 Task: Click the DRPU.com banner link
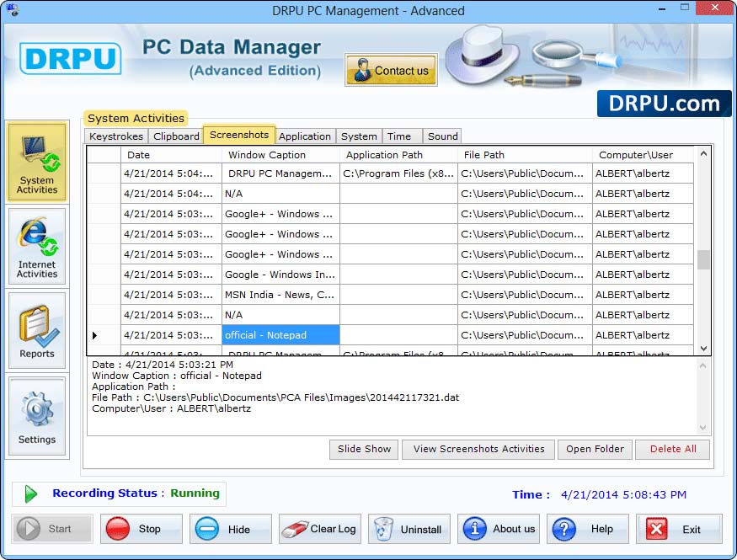click(664, 104)
